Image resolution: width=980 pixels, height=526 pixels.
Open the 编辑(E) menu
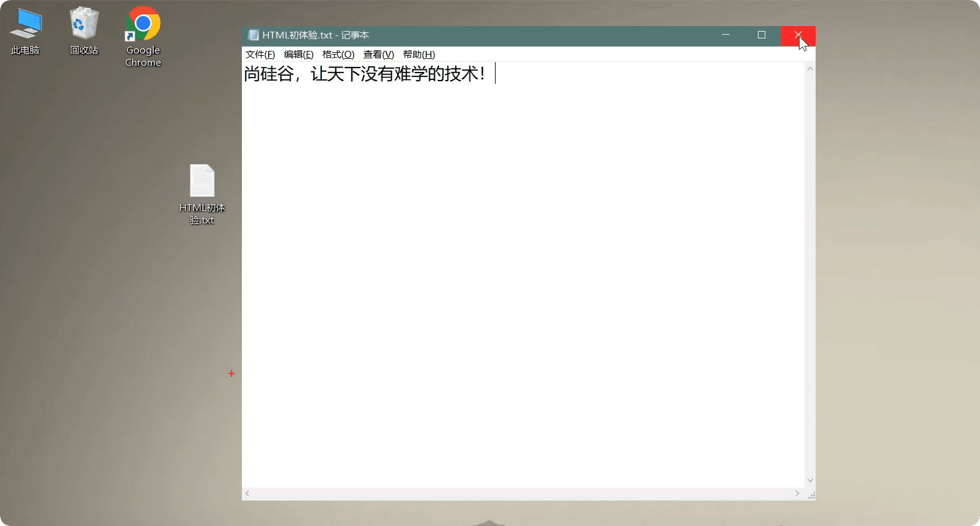tap(298, 55)
